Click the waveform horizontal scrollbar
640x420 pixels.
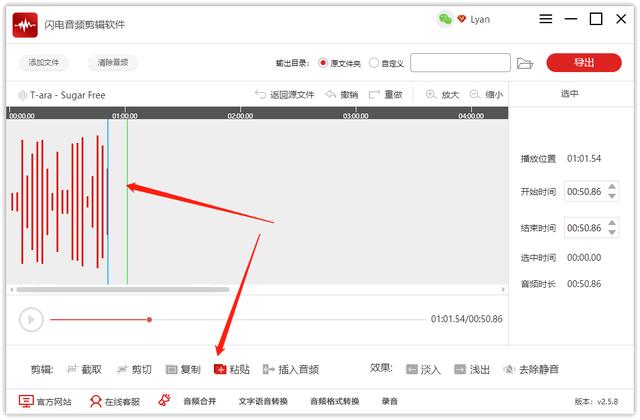122,289
